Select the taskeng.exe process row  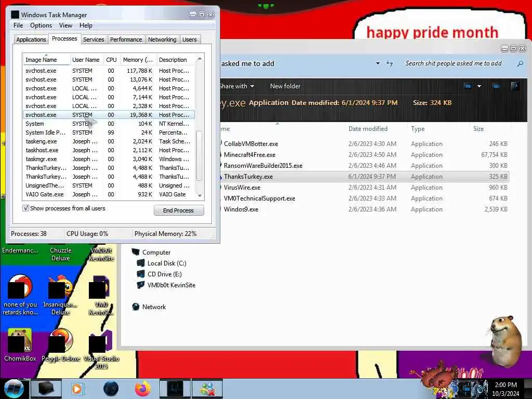(x=109, y=141)
